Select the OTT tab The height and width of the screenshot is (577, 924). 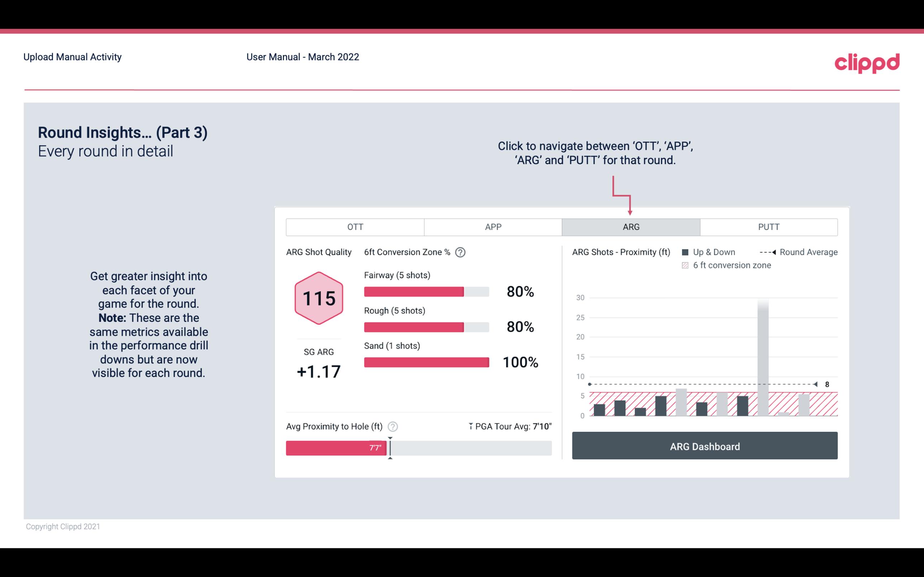click(355, 226)
